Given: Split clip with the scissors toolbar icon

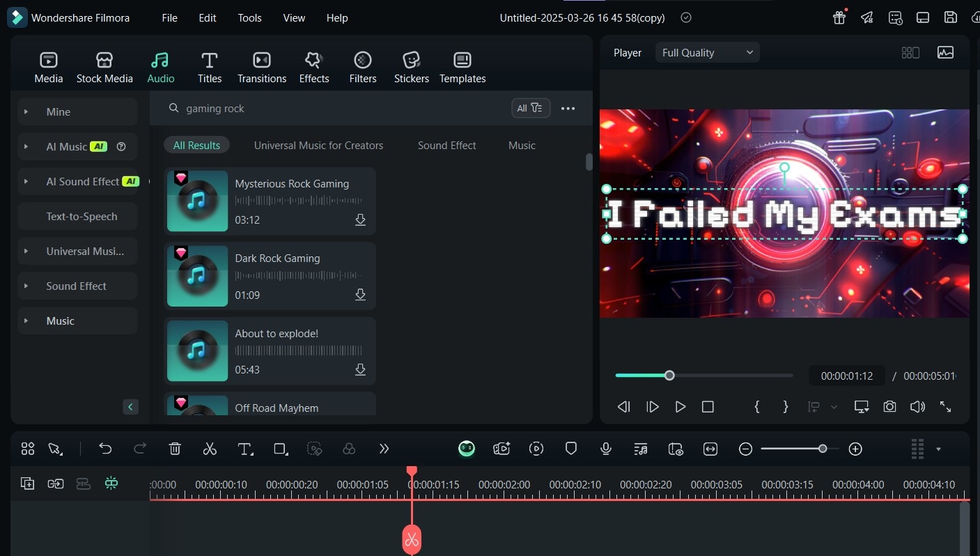Looking at the screenshot, I should tap(210, 449).
